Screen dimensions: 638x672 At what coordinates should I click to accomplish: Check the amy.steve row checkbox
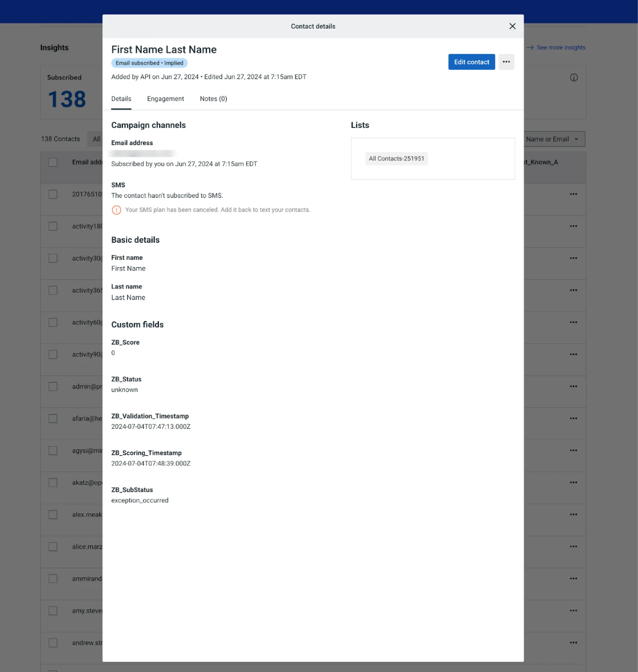click(53, 610)
